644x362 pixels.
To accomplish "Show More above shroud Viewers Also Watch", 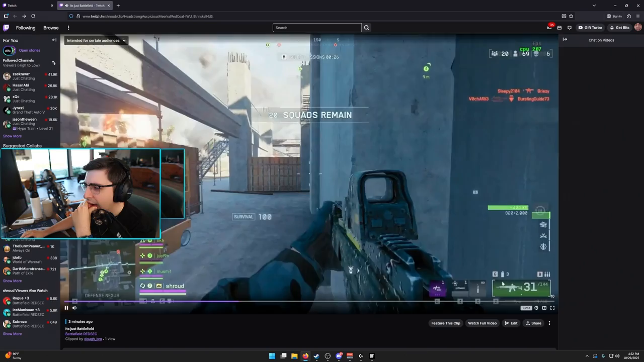I will 12,281.
